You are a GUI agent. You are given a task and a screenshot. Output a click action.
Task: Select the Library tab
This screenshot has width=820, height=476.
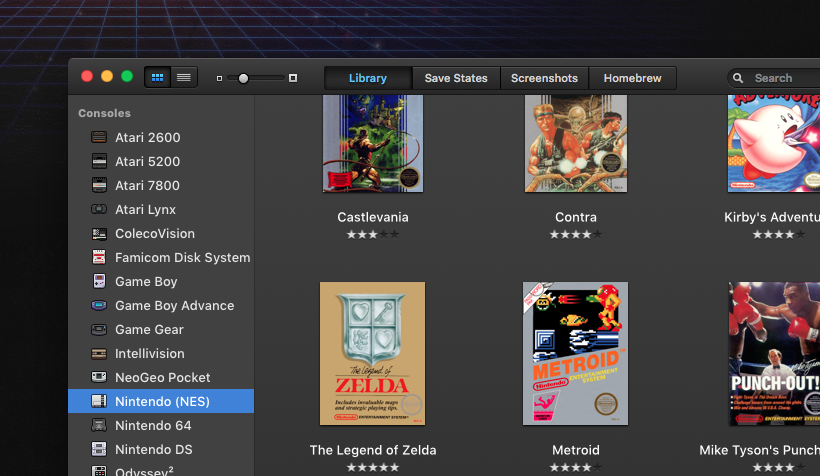[368, 78]
